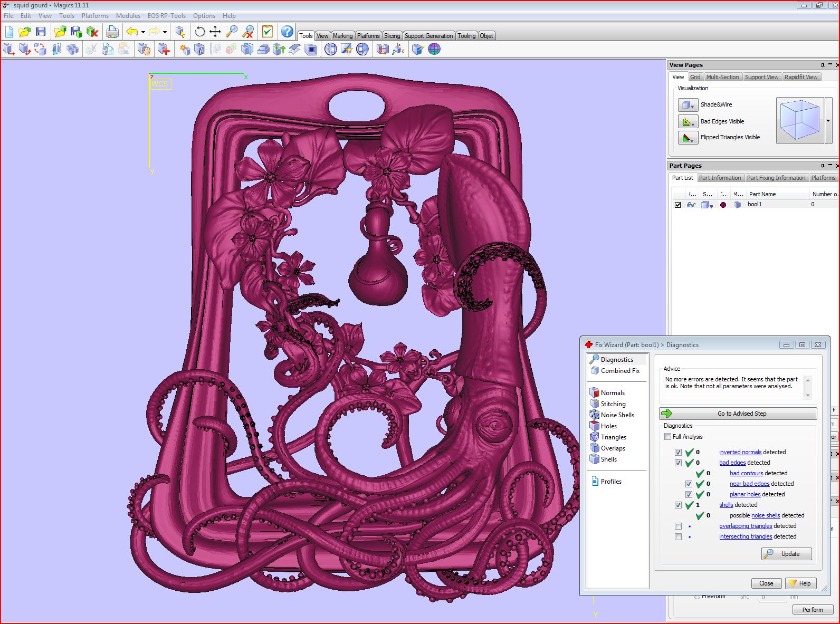Click the Go to Advised Step button
This screenshot has height=624, width=840.
[x=738, y=414]
